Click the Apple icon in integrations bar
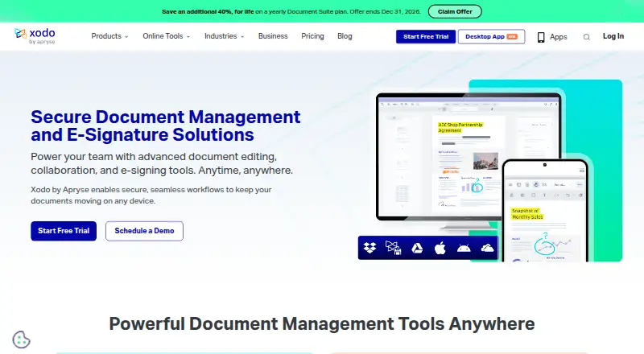Screen dimensions: 644x354 click(x=440, y=248)
